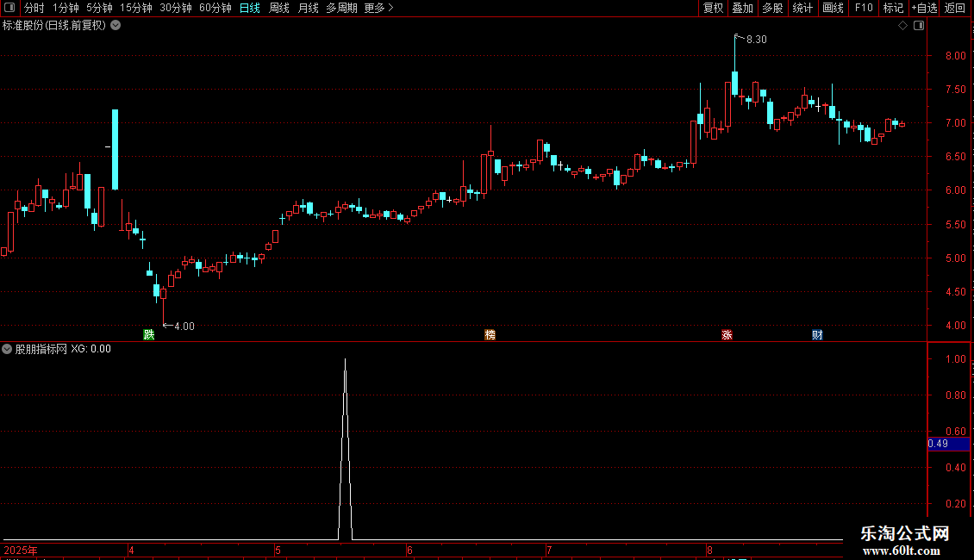Click the 0.20 indicator axis label

[x=955, y=503]
